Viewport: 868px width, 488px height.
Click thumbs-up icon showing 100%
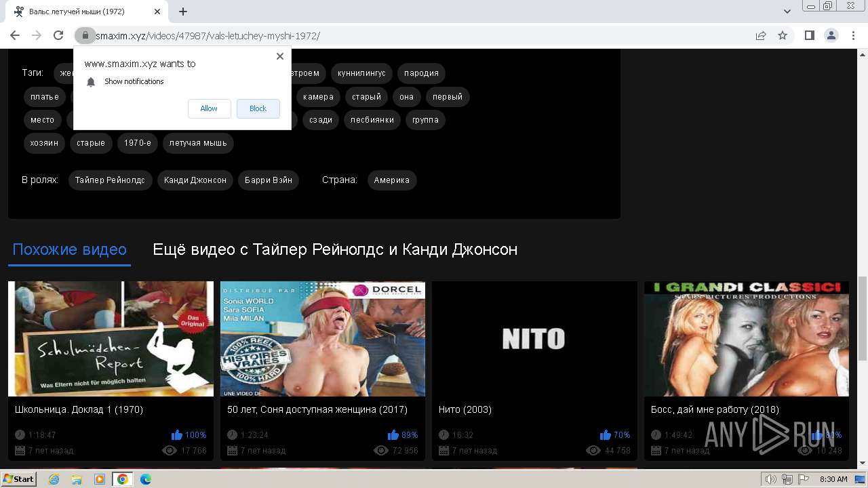(177, 435)
